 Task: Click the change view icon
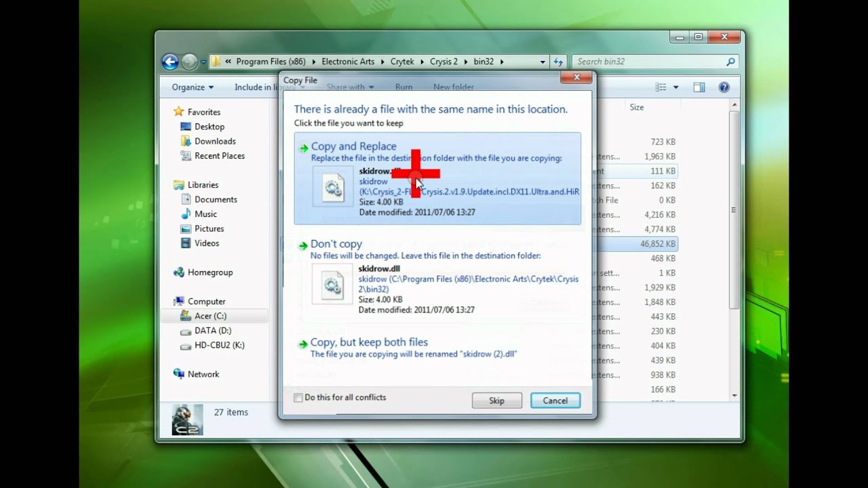pos(661,87)
